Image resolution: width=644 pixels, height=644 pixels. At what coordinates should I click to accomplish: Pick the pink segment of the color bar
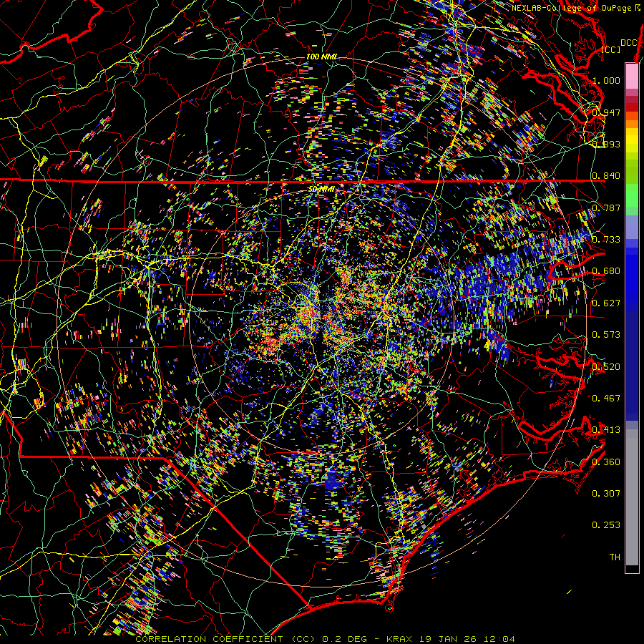tap(632, 76)
